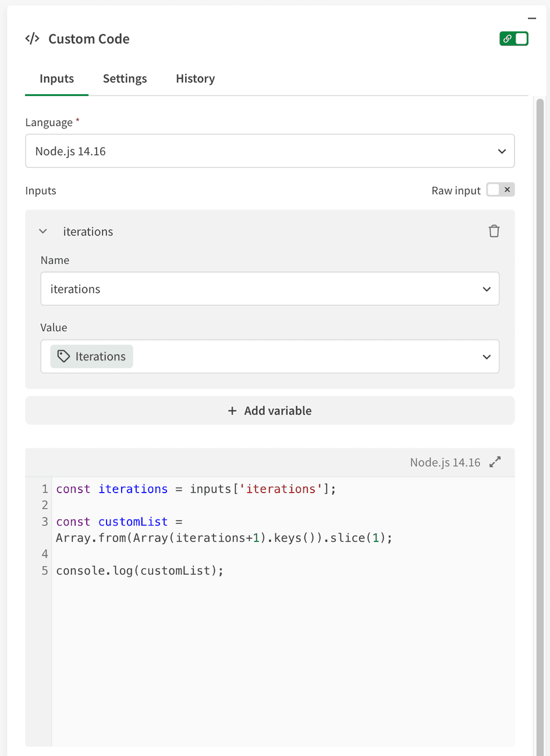550x756 pixels.
Task: Open the Name dropdown for iterations
Action: 269,288
